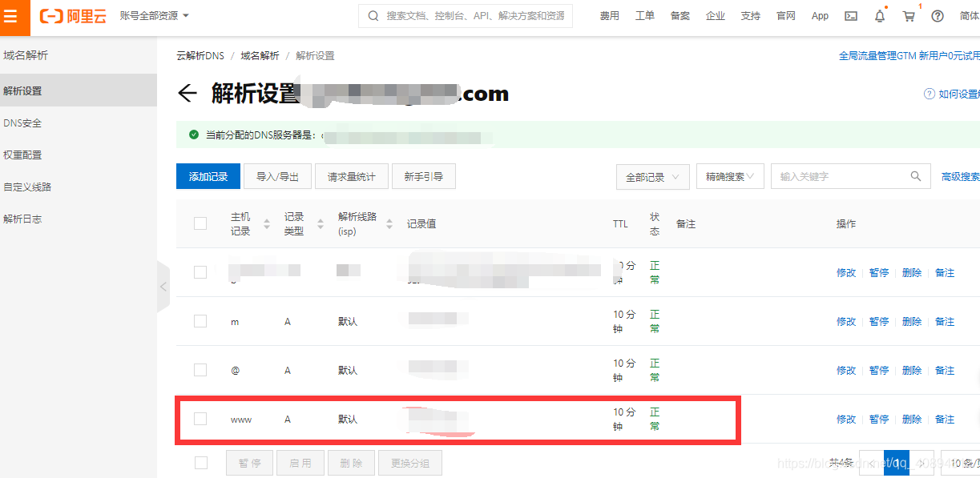This screenshot has width=980, height=478.
Task: Open the Cloud Shell terminal icon
Action: pyautogui.click(x=851, y=16)
